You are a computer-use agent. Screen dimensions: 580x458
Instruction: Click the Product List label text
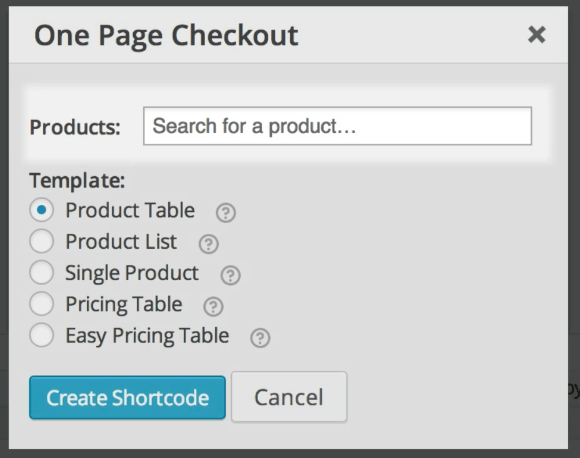121,242
